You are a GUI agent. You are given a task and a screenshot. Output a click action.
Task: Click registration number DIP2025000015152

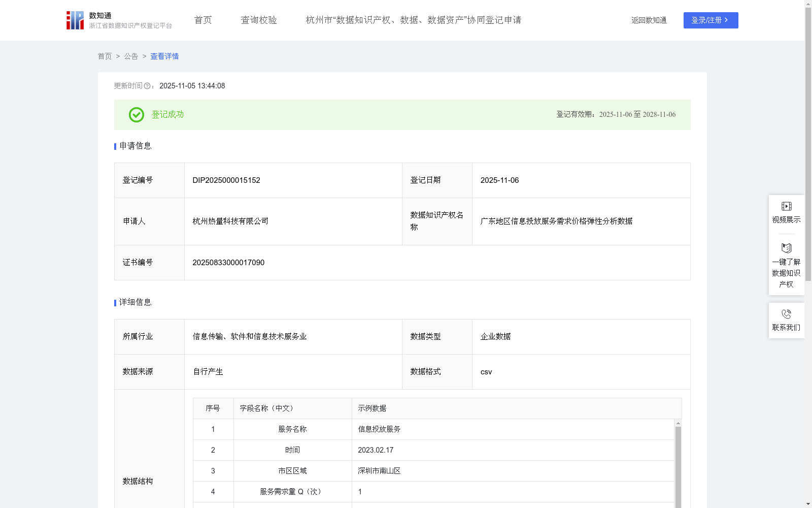(x=226, y=180)
